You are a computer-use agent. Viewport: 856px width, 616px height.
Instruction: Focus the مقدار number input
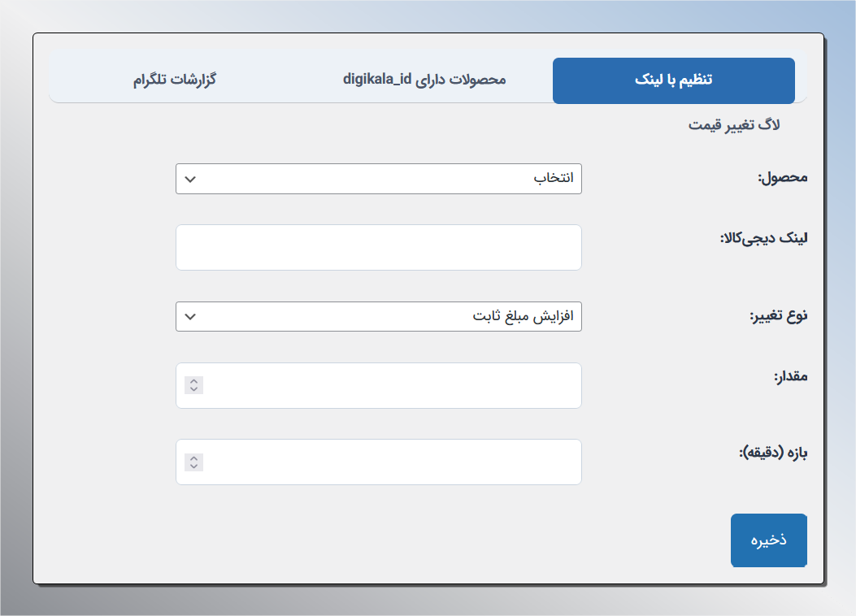(x=390, y=385)
